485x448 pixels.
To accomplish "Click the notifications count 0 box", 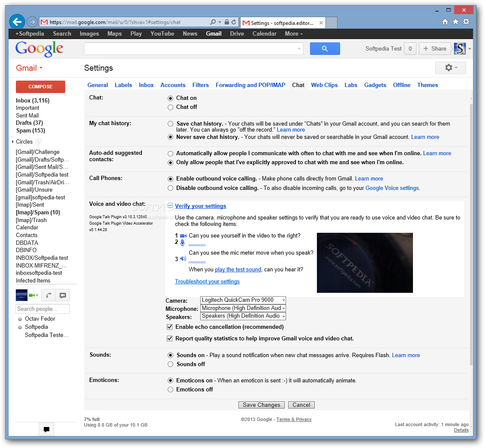I will click(410, 48).
